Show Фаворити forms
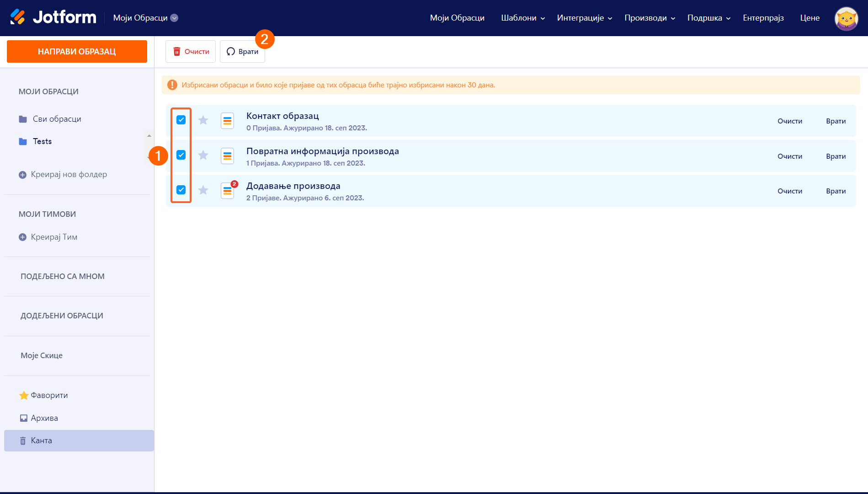The image size is (868, 494). coord(49,396)
